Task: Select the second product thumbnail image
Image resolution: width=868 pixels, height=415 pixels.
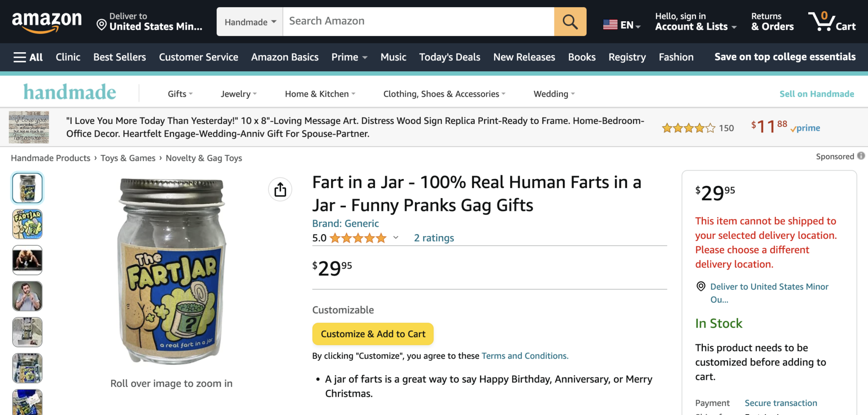Action: [x=27, y=224]
